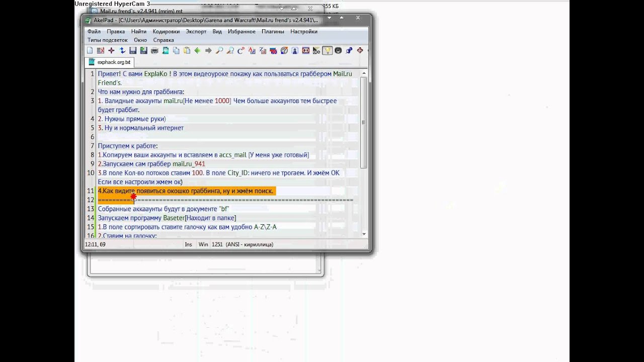Click the line 'Что нам нужно для граббинга:'
This screenshot has width=644, height=362.
click(141, 92)
